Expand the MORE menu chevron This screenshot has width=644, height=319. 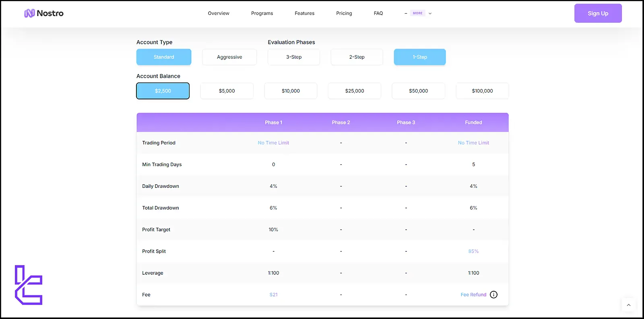point(430,13)
